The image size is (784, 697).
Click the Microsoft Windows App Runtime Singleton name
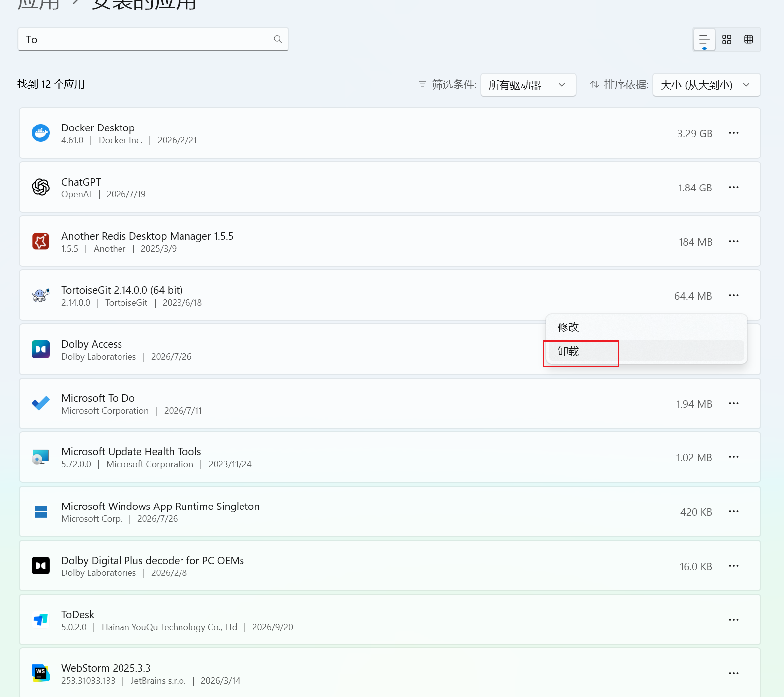(x=161, y=506)
